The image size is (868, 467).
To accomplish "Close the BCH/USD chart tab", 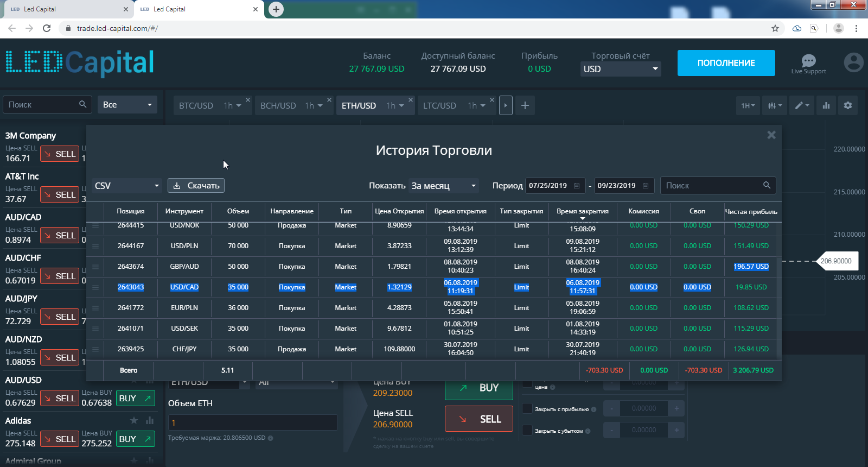I will [x=329, y=100].
